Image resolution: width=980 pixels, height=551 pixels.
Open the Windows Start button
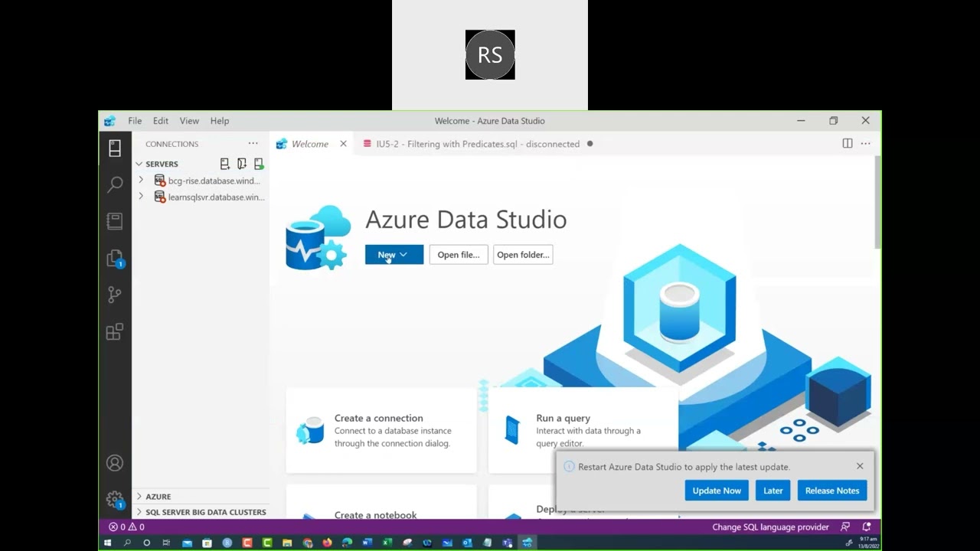pos(107,543)
